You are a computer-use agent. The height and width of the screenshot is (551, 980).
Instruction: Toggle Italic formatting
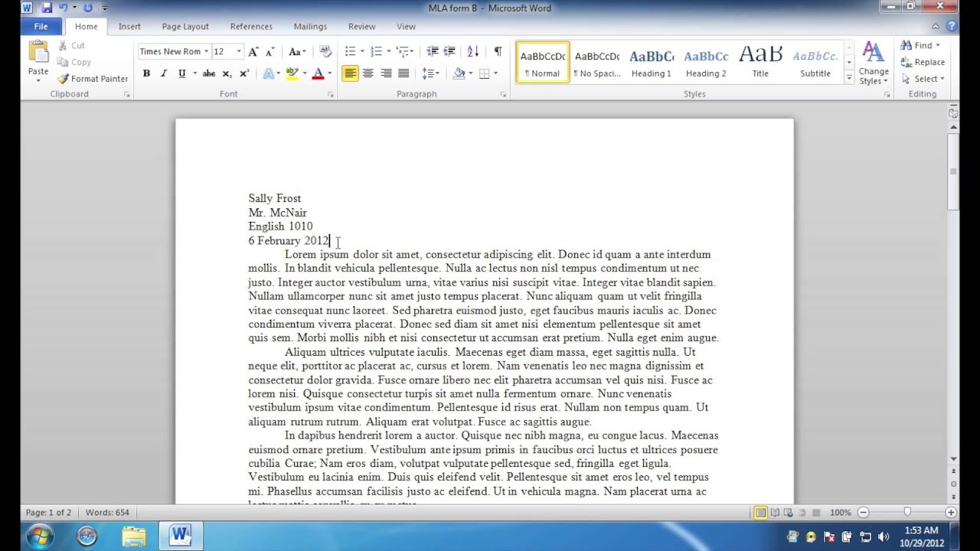pyautogui.click(x=163, y=73)
